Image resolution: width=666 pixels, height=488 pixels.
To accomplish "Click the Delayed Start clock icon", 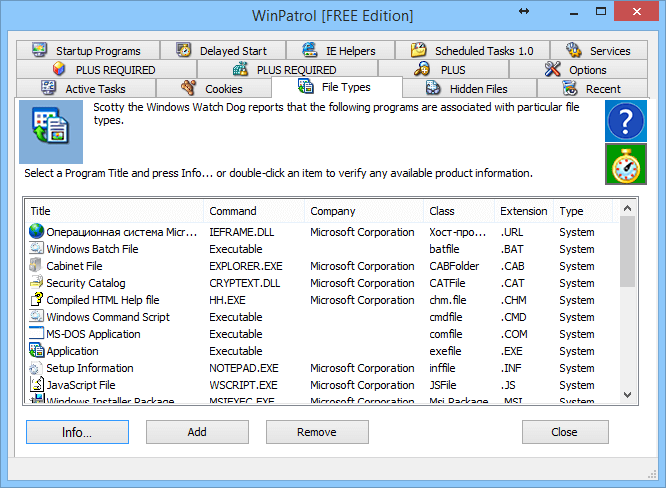I will pyautogui.click(x=183, y=50).
